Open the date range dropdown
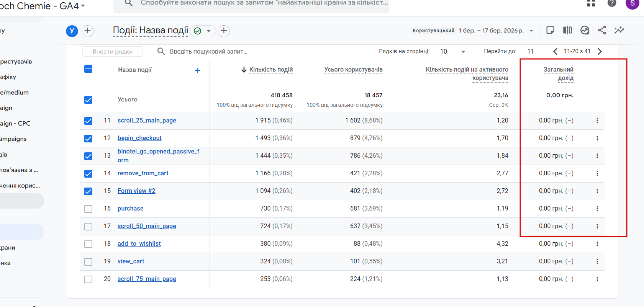The width and height of the screenshot is (644, 307). point(531,31)
